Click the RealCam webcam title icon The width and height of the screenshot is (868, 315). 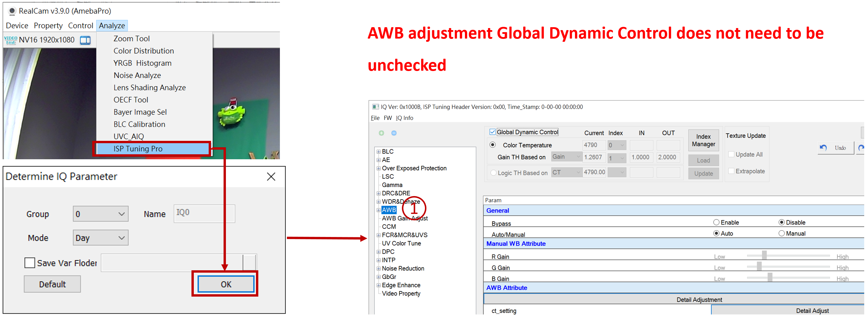12,11
